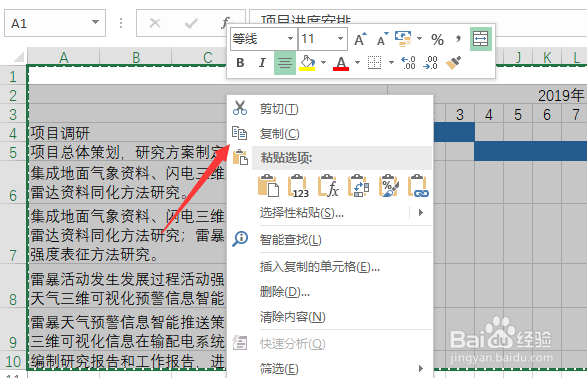
Task: Decrease font size in mini toolbar
Action: tap(383, 39)
